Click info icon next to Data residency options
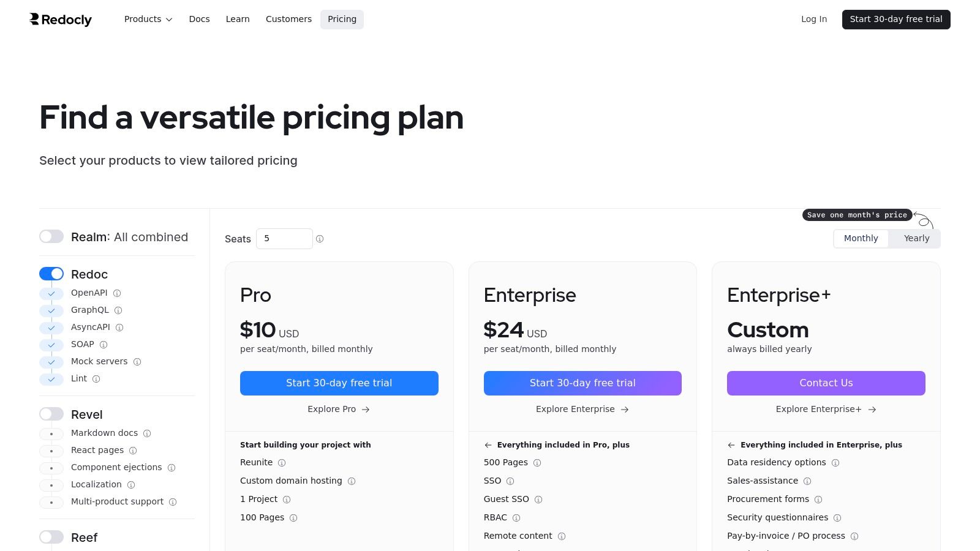The height and width of the screenshot is (551, 980). point(835,463)
